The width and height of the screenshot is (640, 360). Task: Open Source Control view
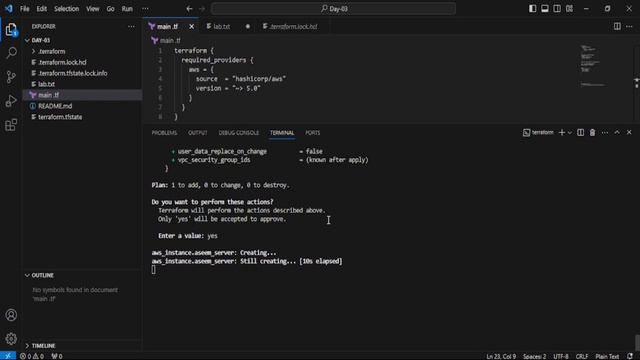11,77
